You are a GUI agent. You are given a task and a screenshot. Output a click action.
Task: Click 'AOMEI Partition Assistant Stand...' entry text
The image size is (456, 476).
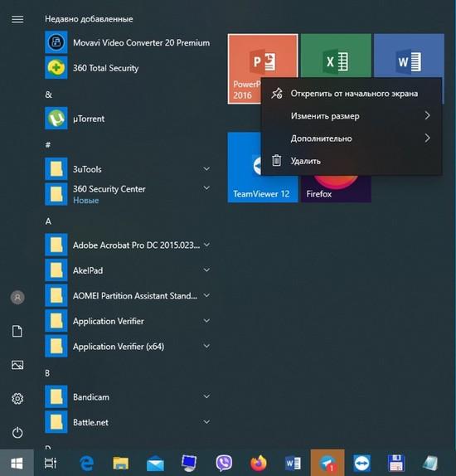tap(135, 296)
